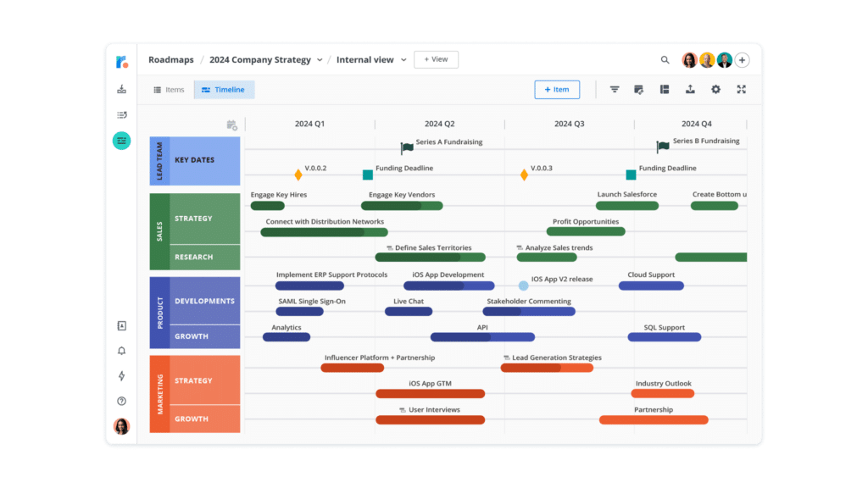Click the Product Developments sub-lane header

(205, 301)
